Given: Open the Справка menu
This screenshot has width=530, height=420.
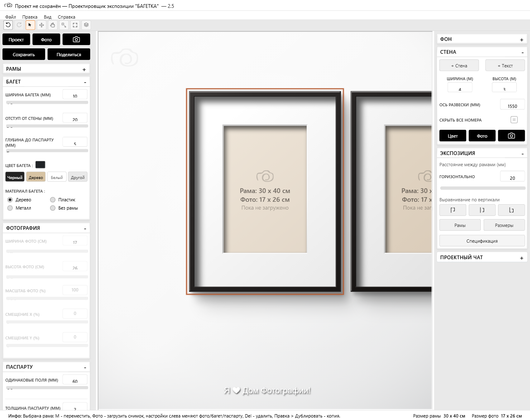Looking at the screenshot, I should (67, 17).
